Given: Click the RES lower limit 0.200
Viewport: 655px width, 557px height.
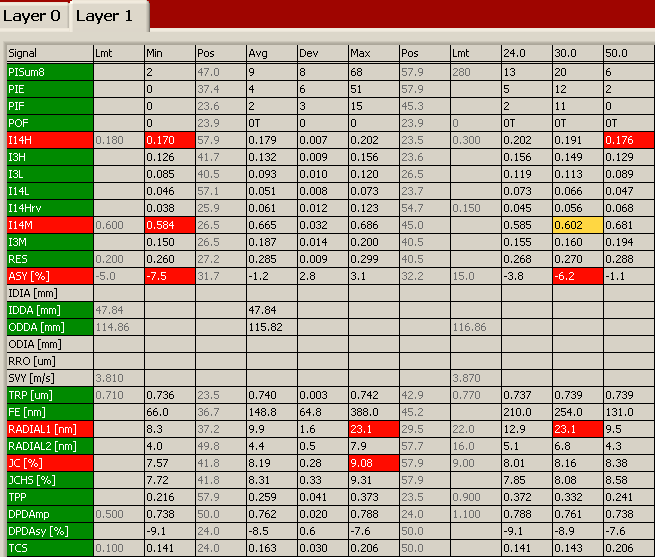Looking at the screenshot, I should click(119, 259).
